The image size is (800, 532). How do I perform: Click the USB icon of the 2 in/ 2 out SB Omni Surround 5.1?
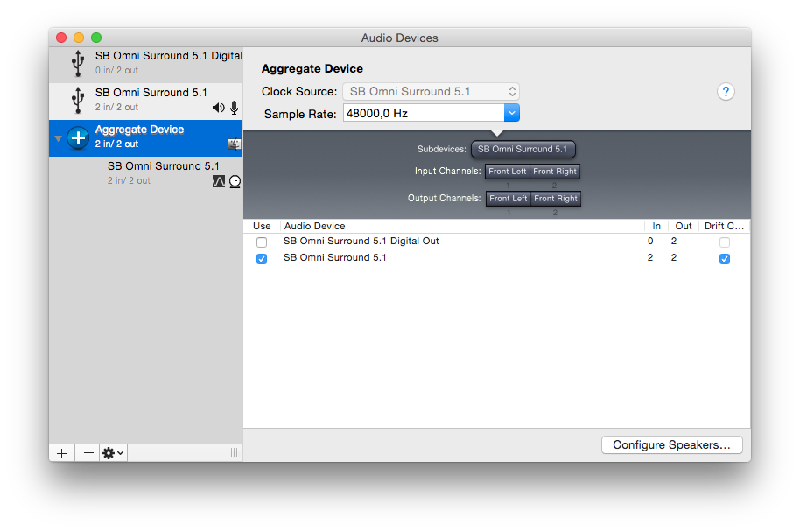click(78, 100)
